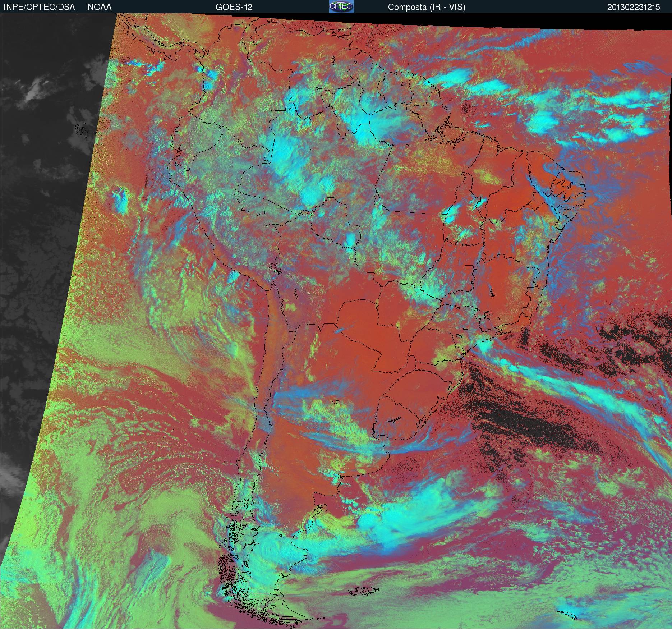Viewport: 672px width, 629px height.
Task: Click the small rectangular Distrito Federal outline in Brazil
Action: (x=469, y=267)
